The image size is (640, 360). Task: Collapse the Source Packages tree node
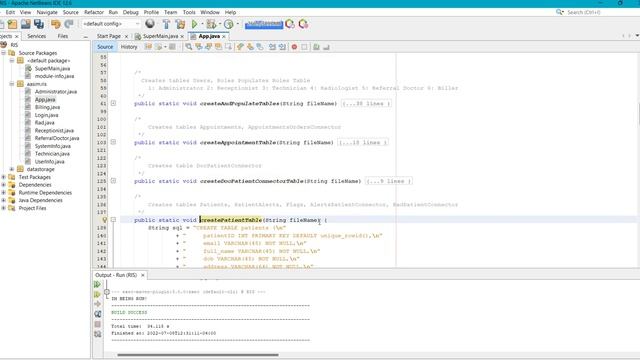[4, 53]
